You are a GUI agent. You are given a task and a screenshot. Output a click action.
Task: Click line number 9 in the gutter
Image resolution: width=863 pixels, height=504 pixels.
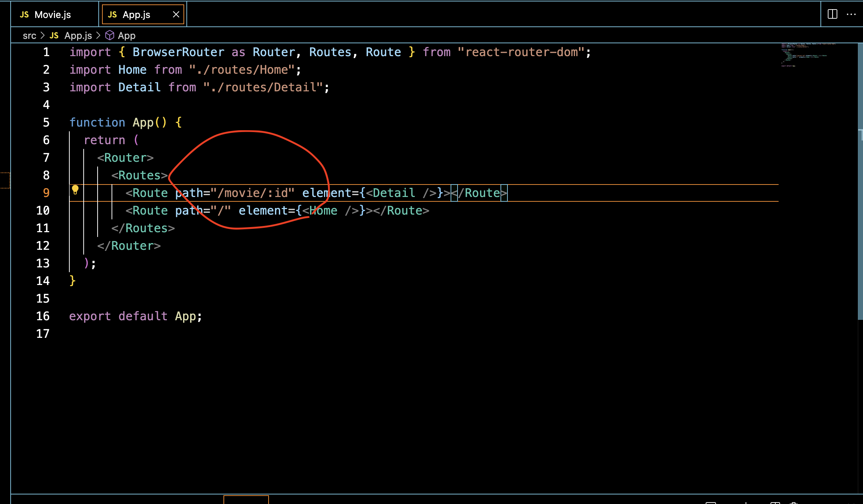click(46, 193)
